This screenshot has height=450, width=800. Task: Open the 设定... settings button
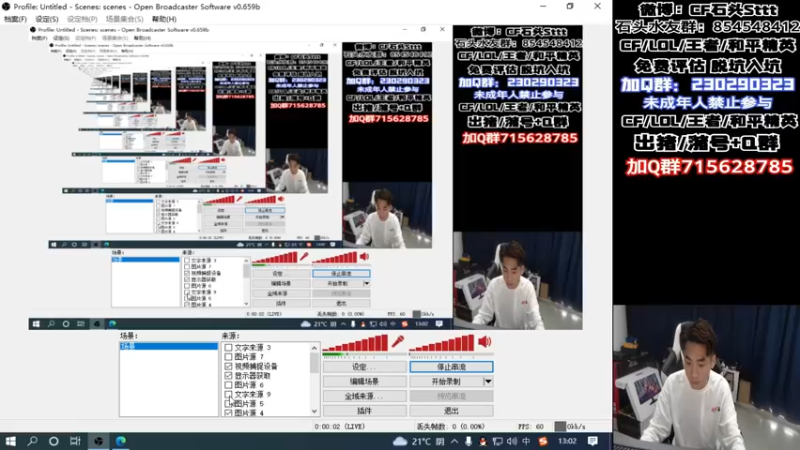click(x=364, y=367)
